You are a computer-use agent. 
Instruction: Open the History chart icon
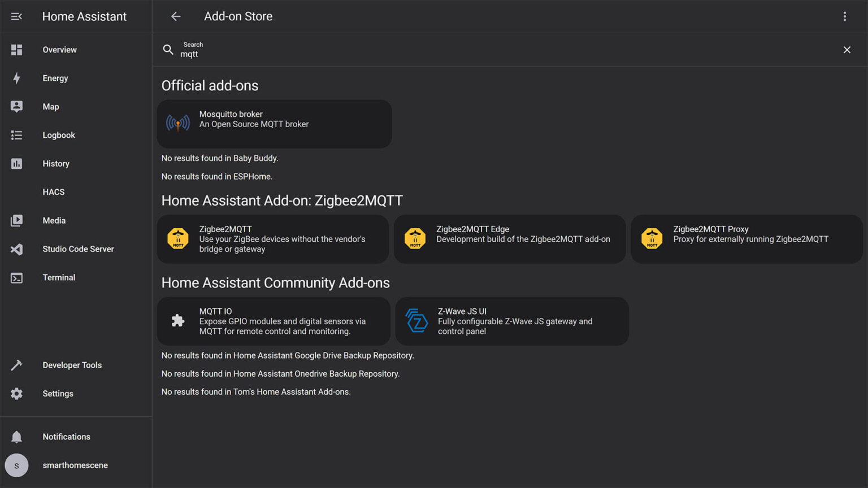click(x=16, y=164)
